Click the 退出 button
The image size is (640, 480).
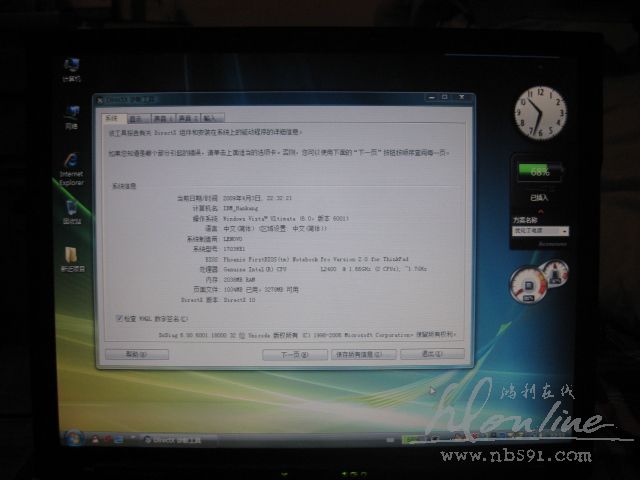click(x=432, y=354)
